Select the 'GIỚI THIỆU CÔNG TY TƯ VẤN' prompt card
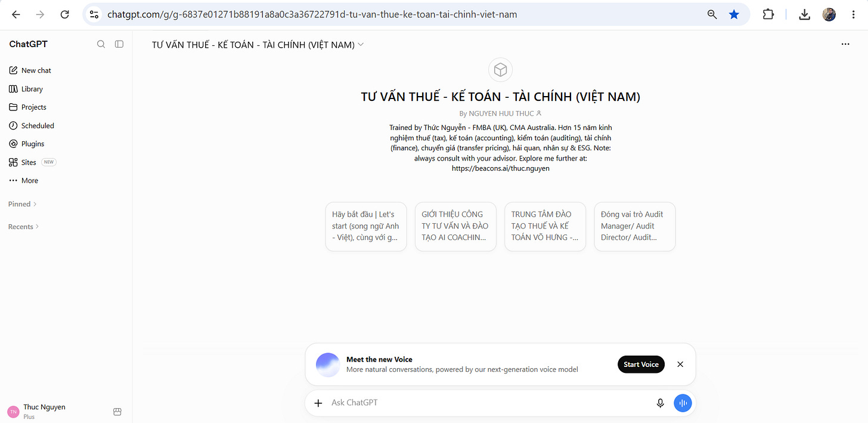The width and height of the screenshot is (868, 423). [x=455, y=227]
